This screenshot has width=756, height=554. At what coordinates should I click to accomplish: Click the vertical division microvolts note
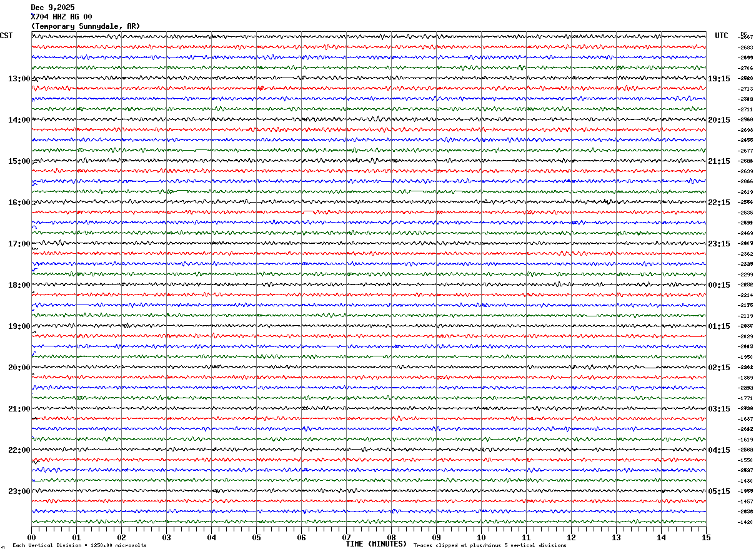pos(79,546)
